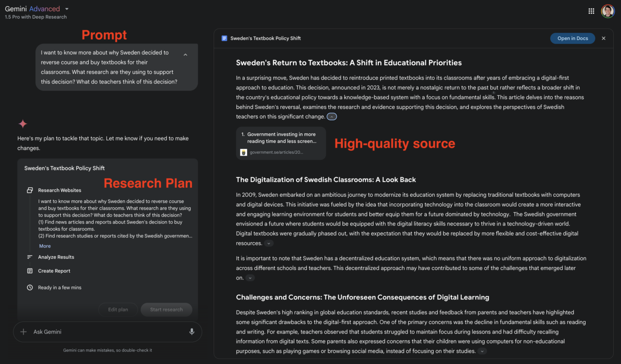This screenshot has height=364, width=621.
Task: Click the Analyze Results step icon
Action: click(x=30, y=257)
